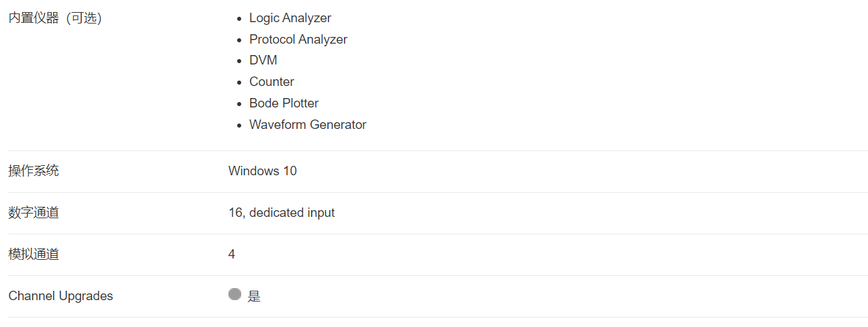Click the DVM entry
868x327 pixels.
[263, 60]
